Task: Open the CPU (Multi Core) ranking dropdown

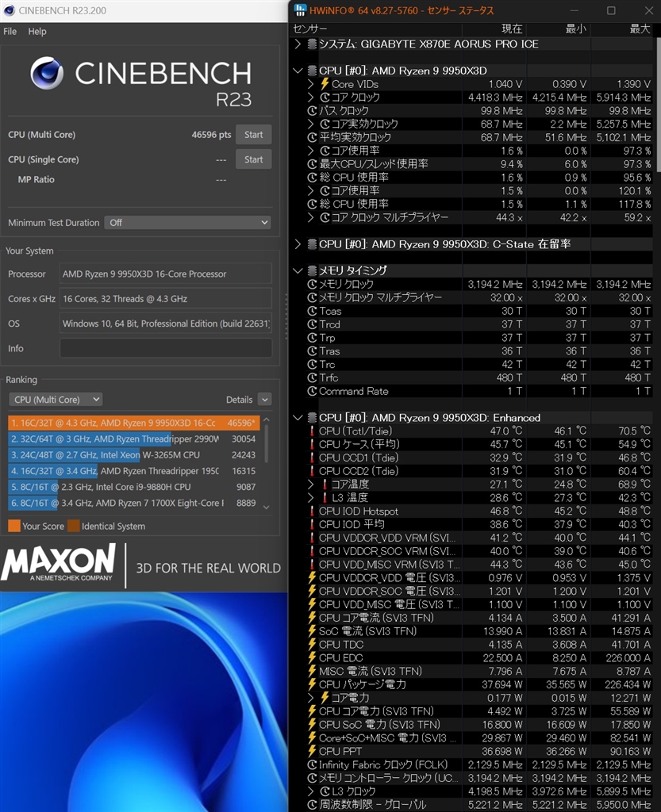Action: 56,400
